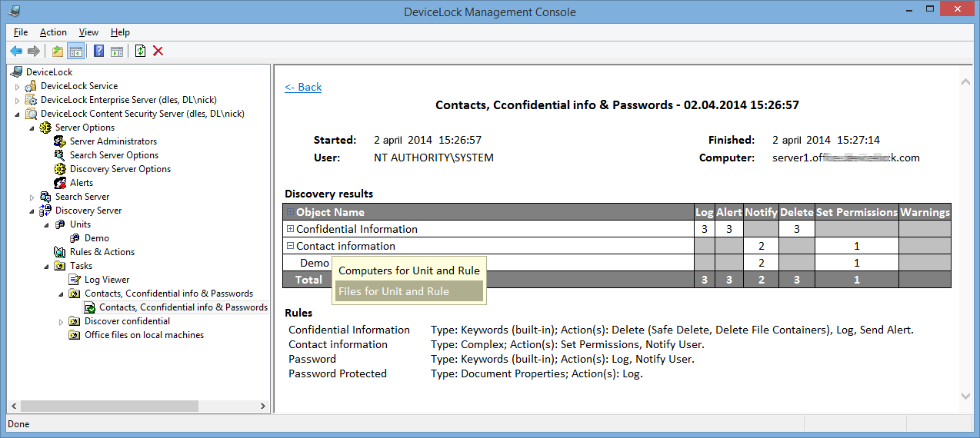The image size is (980, 438).
Task: Collapse the Units node
Action: click(47, 225)
